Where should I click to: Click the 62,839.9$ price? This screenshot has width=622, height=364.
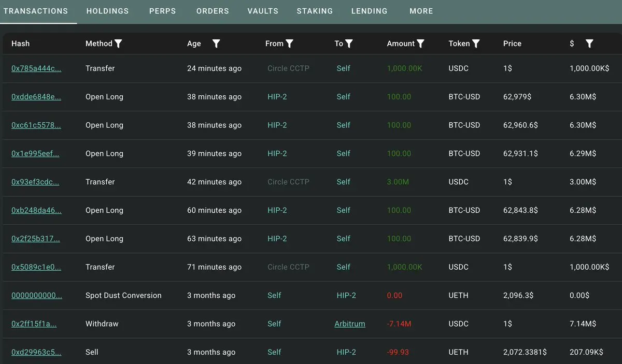pyautogui.click(x=520, y=239)
